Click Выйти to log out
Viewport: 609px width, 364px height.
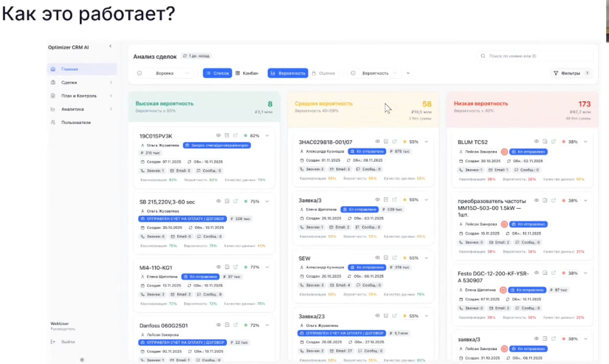[x=68, y=342]
